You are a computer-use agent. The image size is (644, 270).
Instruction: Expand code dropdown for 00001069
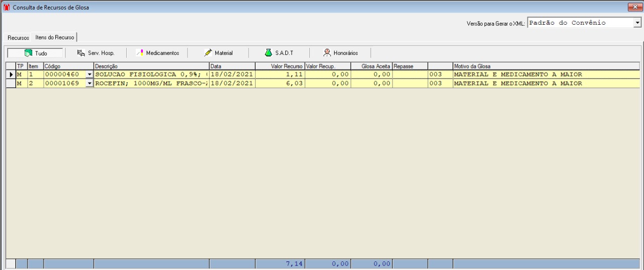tap(90, 84)
